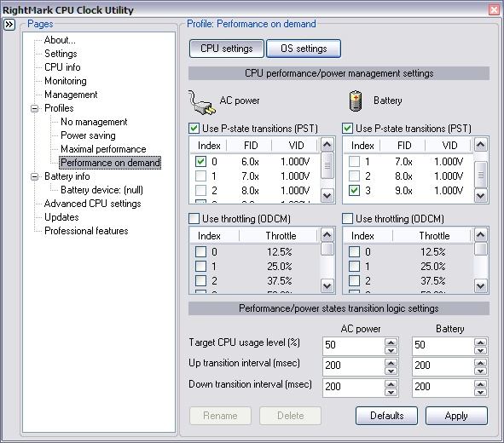This screenshot has width=504, height=443.
Task: Open the Updates page
Action: click(x=61, y=217)
